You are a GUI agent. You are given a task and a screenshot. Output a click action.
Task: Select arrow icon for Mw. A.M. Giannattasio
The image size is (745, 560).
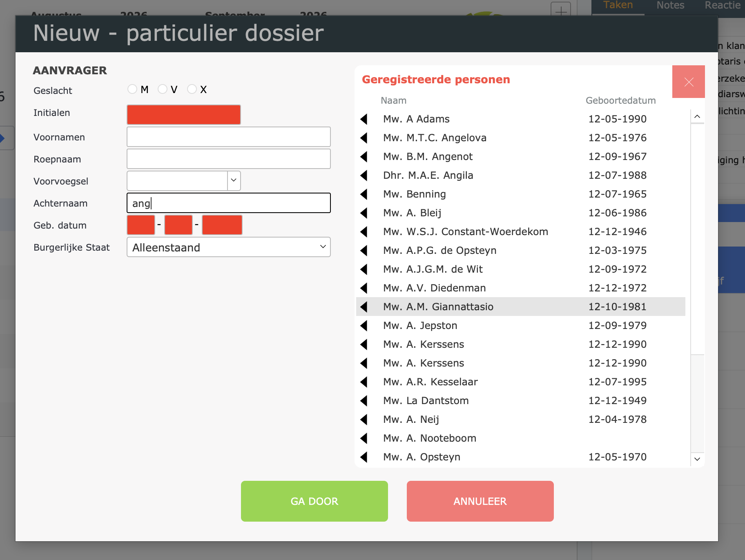pos(364,307)
